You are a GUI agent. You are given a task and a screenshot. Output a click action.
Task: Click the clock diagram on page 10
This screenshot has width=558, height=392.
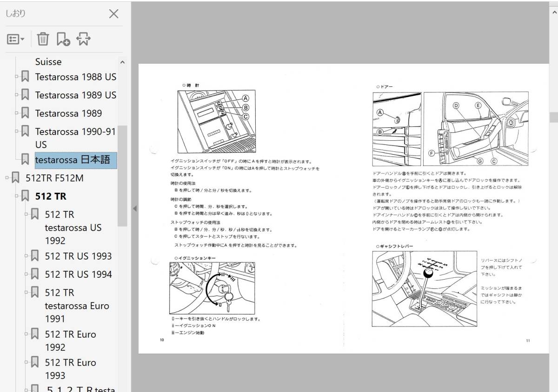click(x=216, y=122)
